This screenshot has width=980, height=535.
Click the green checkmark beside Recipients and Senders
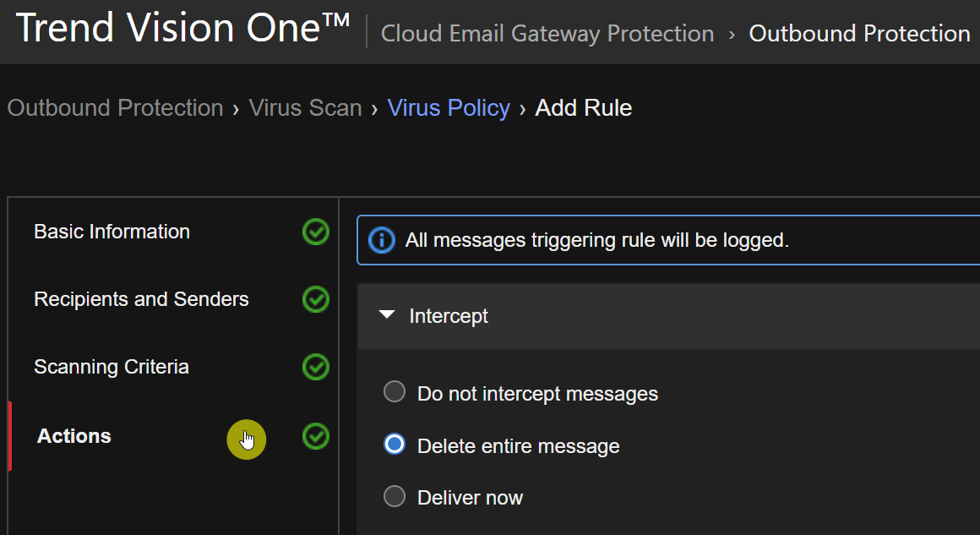(316, 299)
